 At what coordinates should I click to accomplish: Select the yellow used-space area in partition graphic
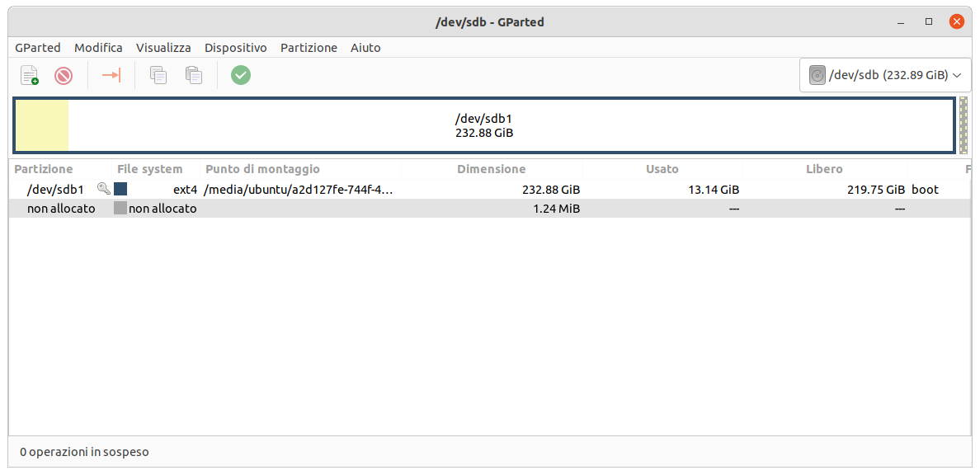coord(42,125)
